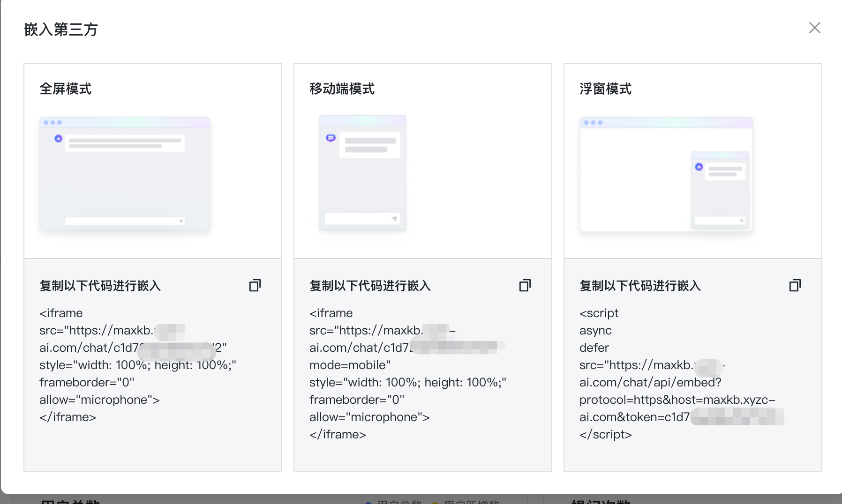
Task: Click the 浮窗模式 heading
Action: coord(606,89)
